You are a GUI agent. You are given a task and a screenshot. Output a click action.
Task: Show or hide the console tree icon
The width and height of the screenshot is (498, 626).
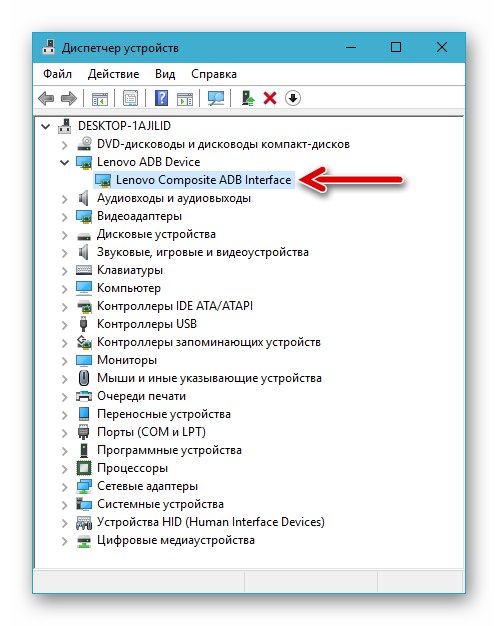(99, 98)
